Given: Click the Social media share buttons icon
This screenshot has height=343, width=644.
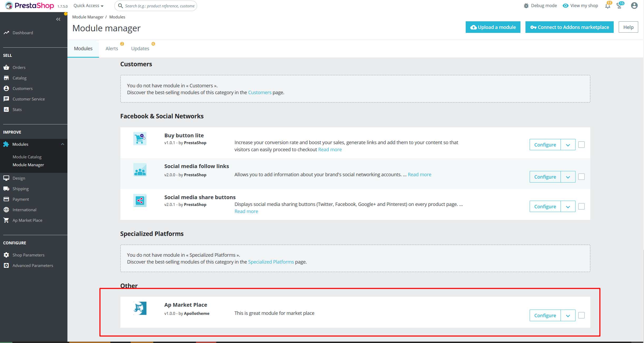Looking at the screenshot, I should point(140,200).
